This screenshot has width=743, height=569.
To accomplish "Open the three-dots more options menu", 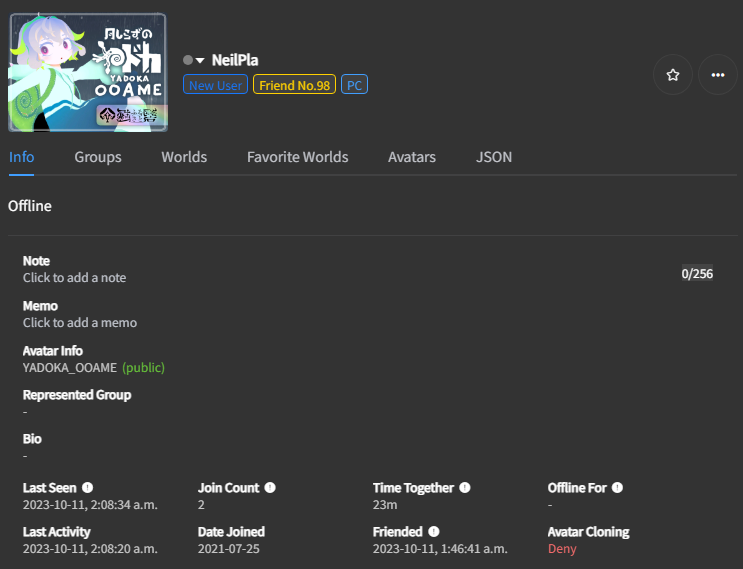I will (717, 75).
